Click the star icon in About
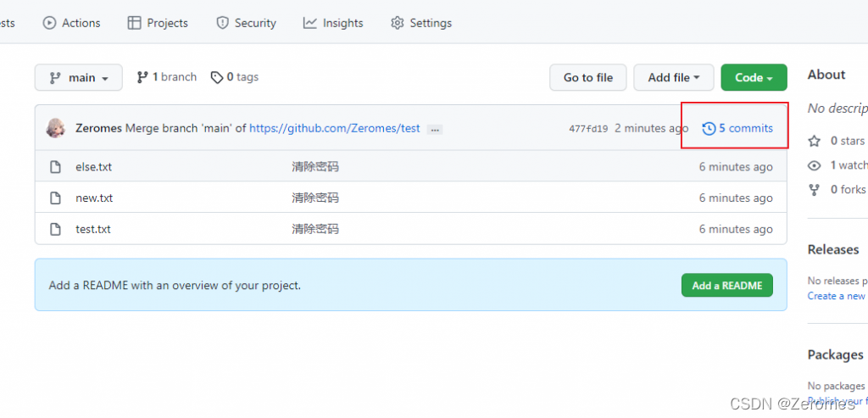This screenshot has height=418, width=868. click(814, 142)
